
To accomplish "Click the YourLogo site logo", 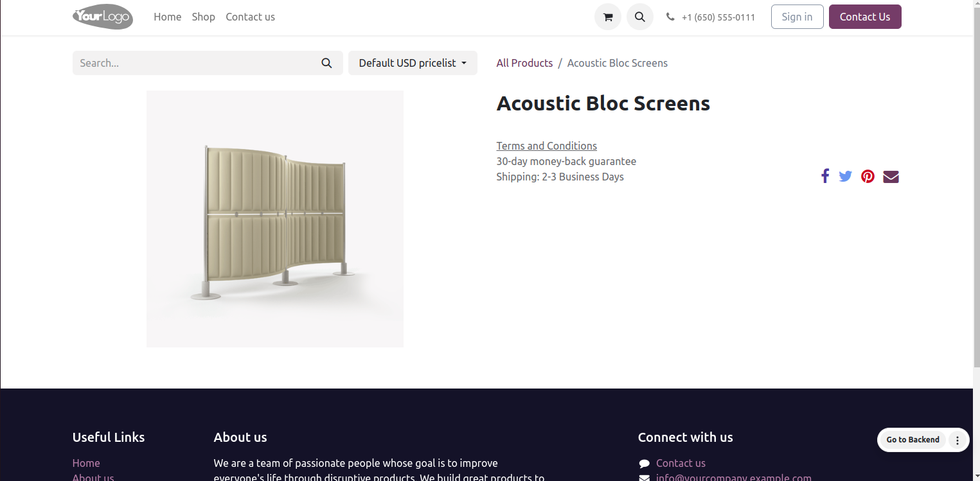I will (103, 17).
